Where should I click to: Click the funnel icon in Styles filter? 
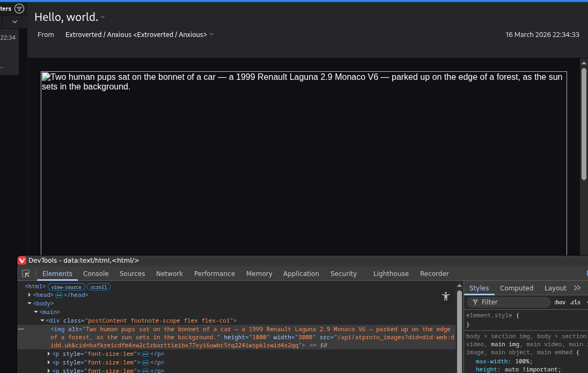point(475,302)
